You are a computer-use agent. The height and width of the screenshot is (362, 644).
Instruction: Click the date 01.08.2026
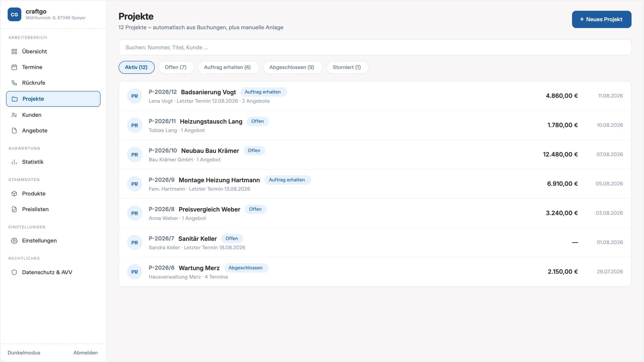610,242
